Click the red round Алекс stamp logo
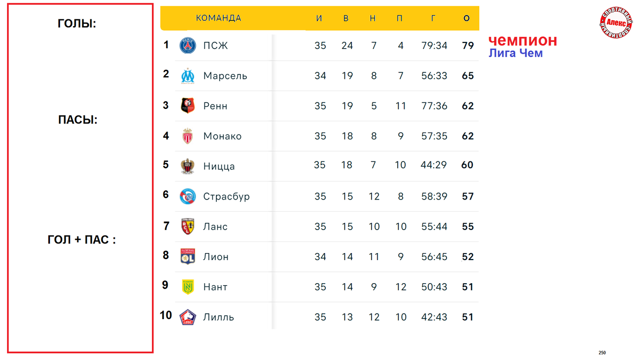The width and height of the screenshot is (644, 362). coord(618,22)
